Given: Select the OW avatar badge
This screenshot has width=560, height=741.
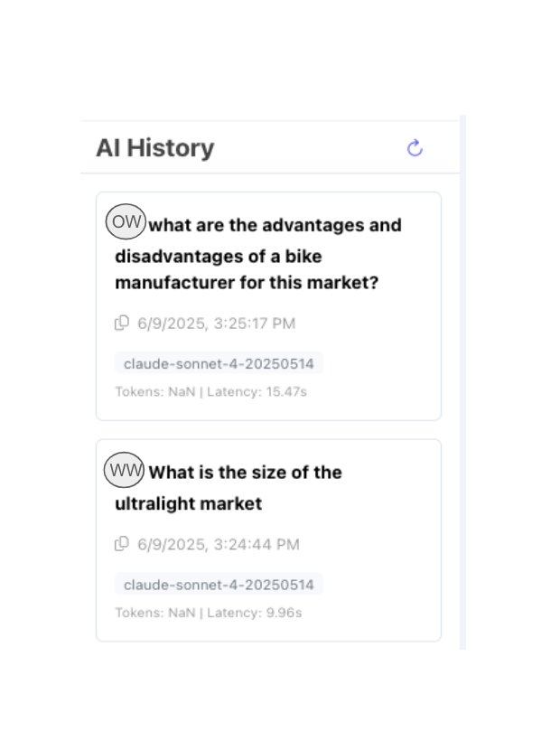Looking at the screenshot, I should pos(126,220).
